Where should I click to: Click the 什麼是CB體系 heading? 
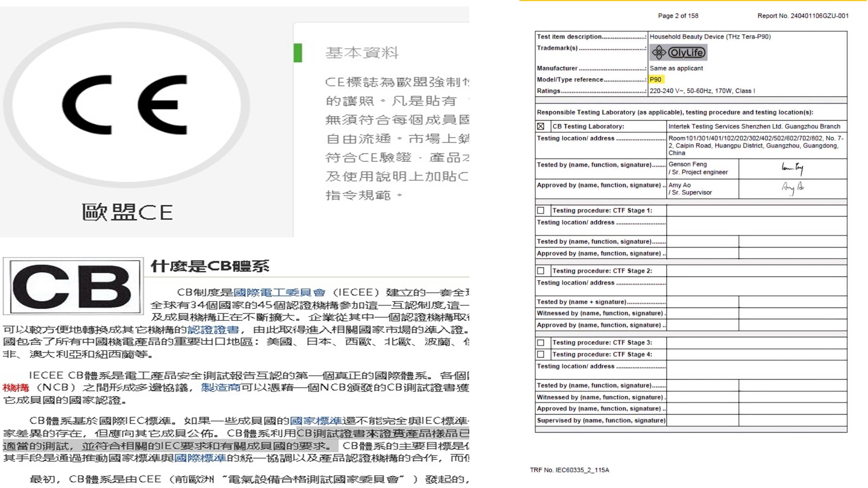click(x=210, y=266)
